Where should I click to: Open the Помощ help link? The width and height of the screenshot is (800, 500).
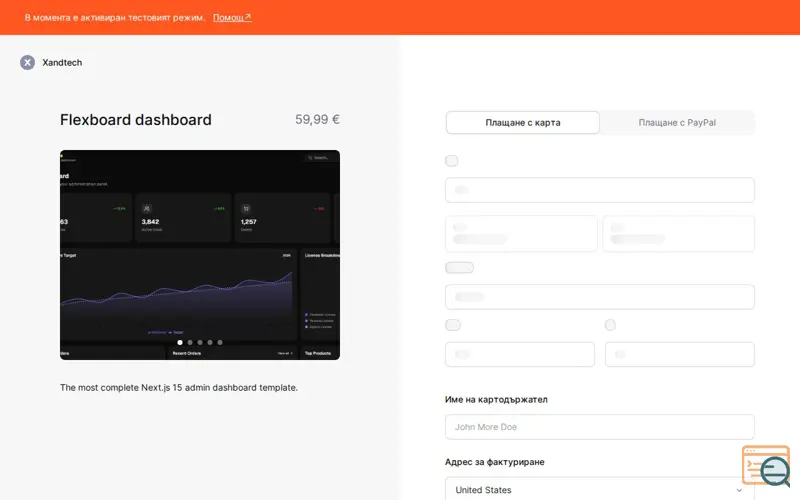[232, 17]
